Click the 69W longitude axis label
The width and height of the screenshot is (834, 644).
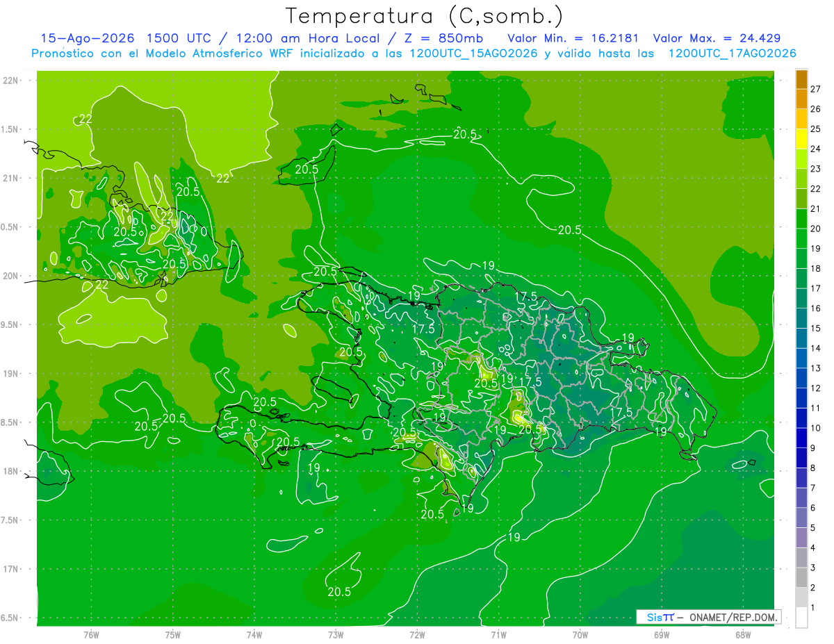point(662,635)
